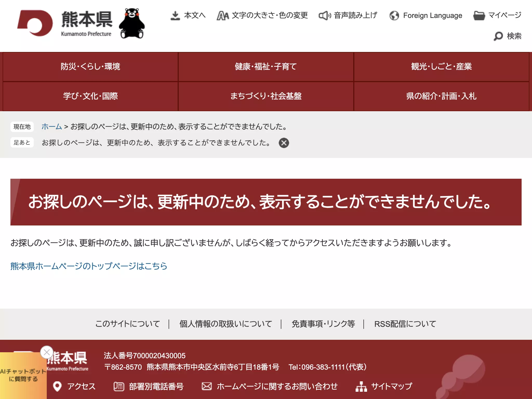
Task: Click the Kumamon bear mascot image
Action: point(132,23)
